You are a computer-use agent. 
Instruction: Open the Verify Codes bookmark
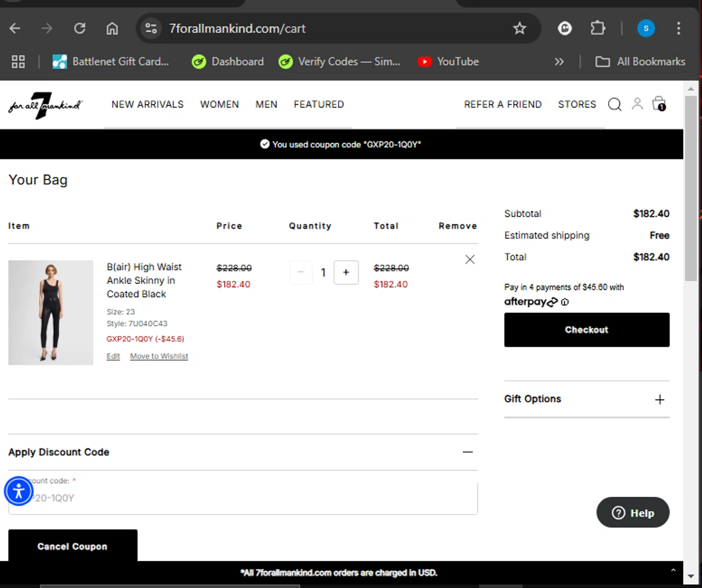pyautogui.click(x=339, y=62)
